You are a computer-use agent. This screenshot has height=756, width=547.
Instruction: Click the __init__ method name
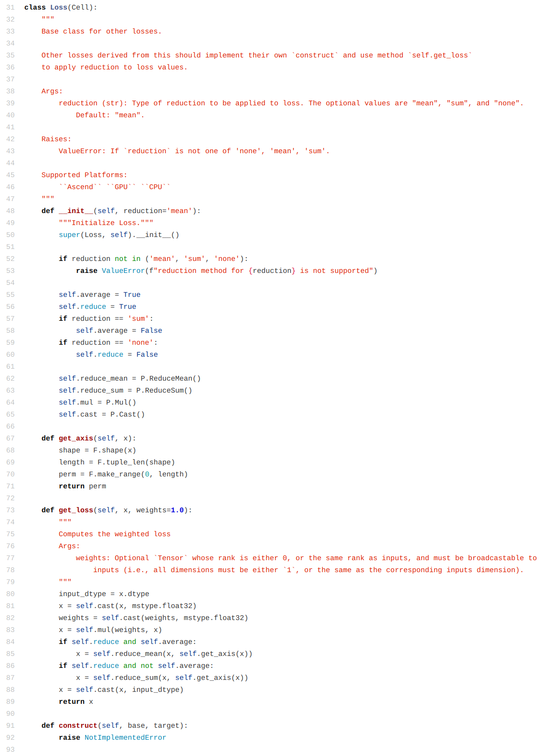click(x=76, y=211)
